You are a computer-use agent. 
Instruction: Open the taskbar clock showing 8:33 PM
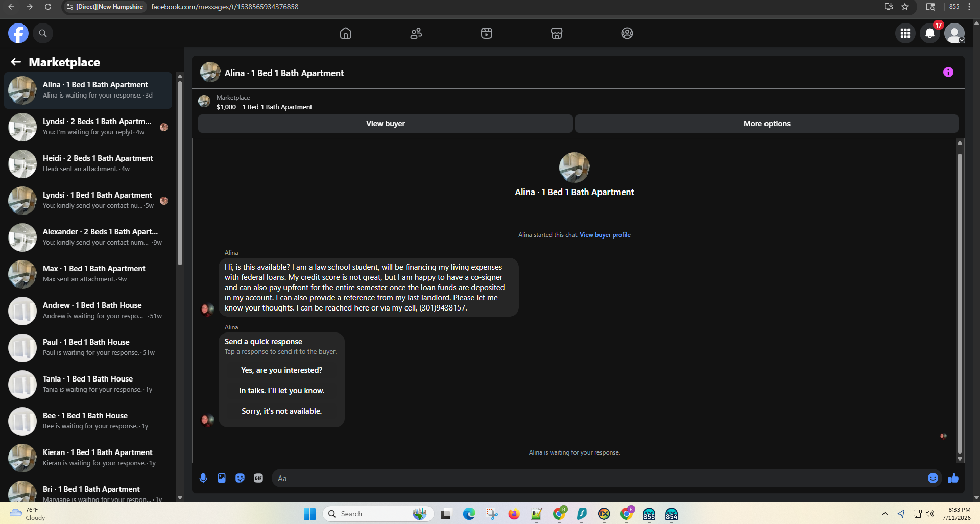[x=957, y=514]
